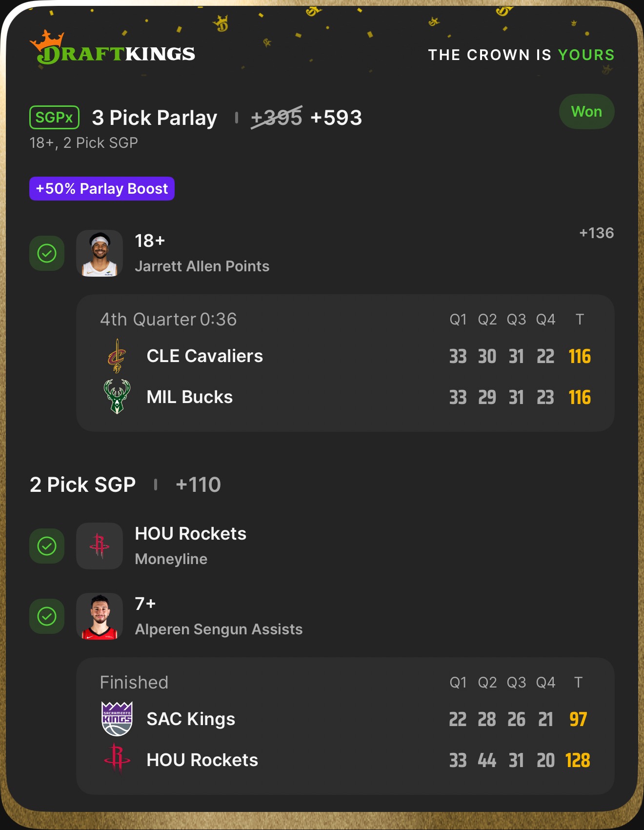Open Jarrett Allen's player headshot

[100, 253]
